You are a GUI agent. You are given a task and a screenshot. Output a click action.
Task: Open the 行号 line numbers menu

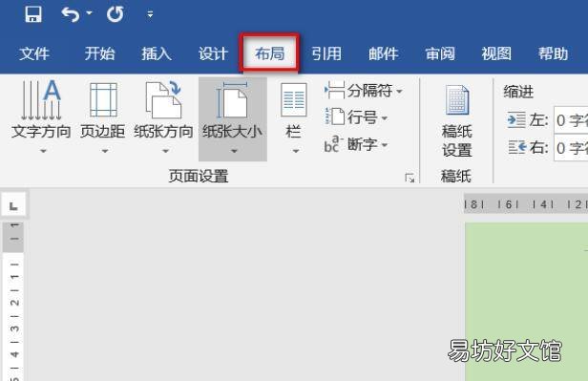(356, 117)
